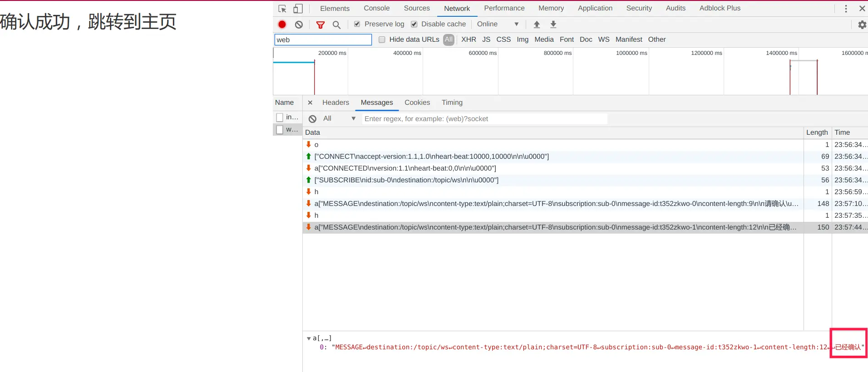Filter requests by XHR
The image size is (868, 372).
(x=469, y=39)
